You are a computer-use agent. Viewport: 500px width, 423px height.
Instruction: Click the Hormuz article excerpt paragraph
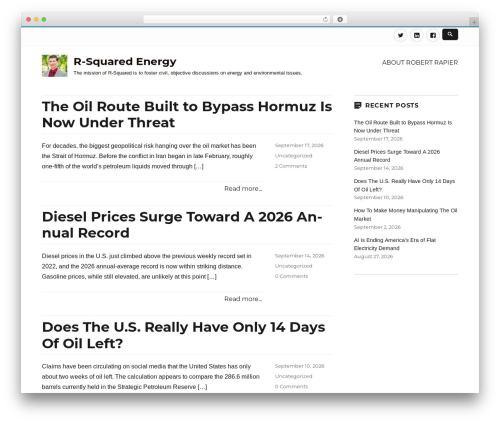pyautogui.click(x=149, y=156)
